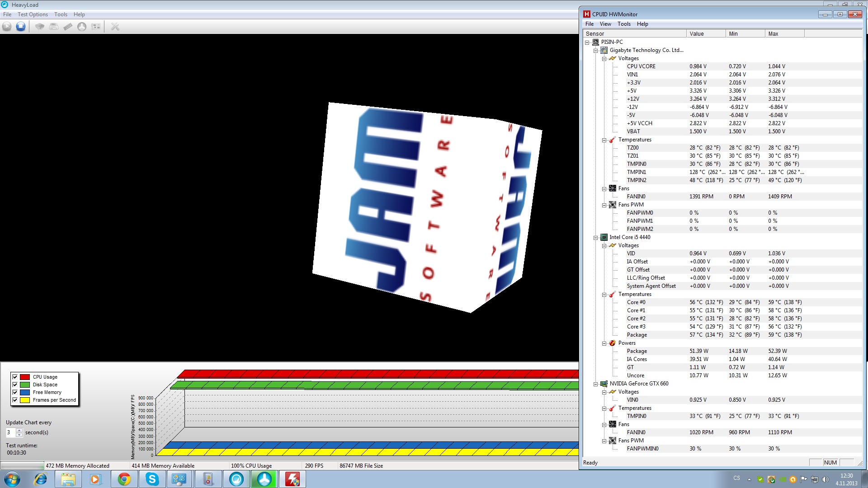Image resolution: width=868 pixels, height=488 pixels.
Task: Toggle the memory allocation RAM icon
Action: (x=68, y=27)
